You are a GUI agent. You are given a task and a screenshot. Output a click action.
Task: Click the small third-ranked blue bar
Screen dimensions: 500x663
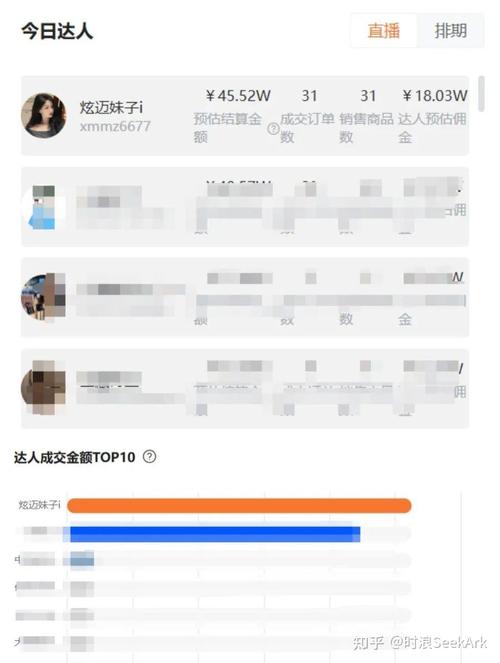[82, 561]
